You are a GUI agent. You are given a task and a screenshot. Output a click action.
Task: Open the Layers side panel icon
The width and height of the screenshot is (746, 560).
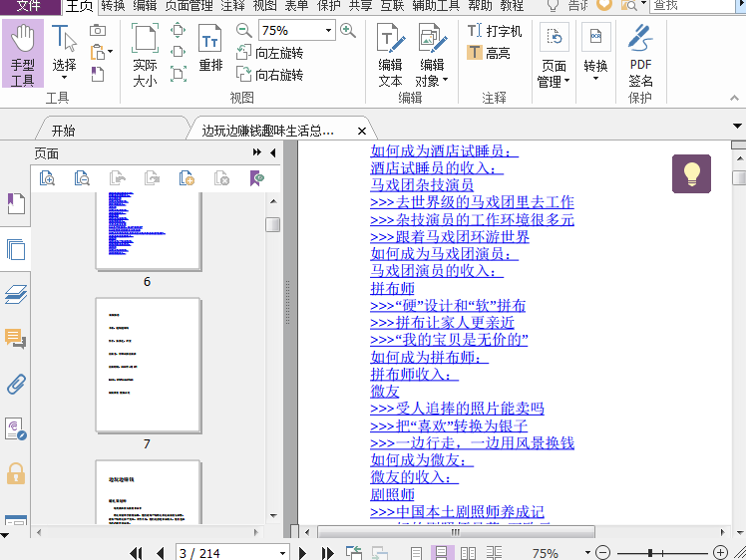click(16, 294)
